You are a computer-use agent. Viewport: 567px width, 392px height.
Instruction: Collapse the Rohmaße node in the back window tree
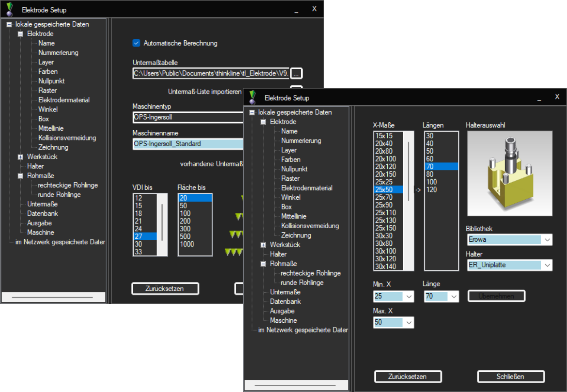[20, 176]
